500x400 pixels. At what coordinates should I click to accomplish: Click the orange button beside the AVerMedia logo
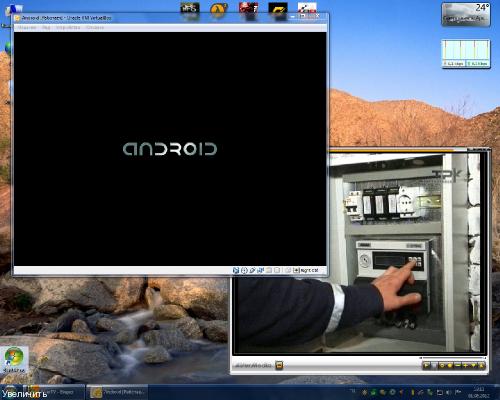(279, 365)
